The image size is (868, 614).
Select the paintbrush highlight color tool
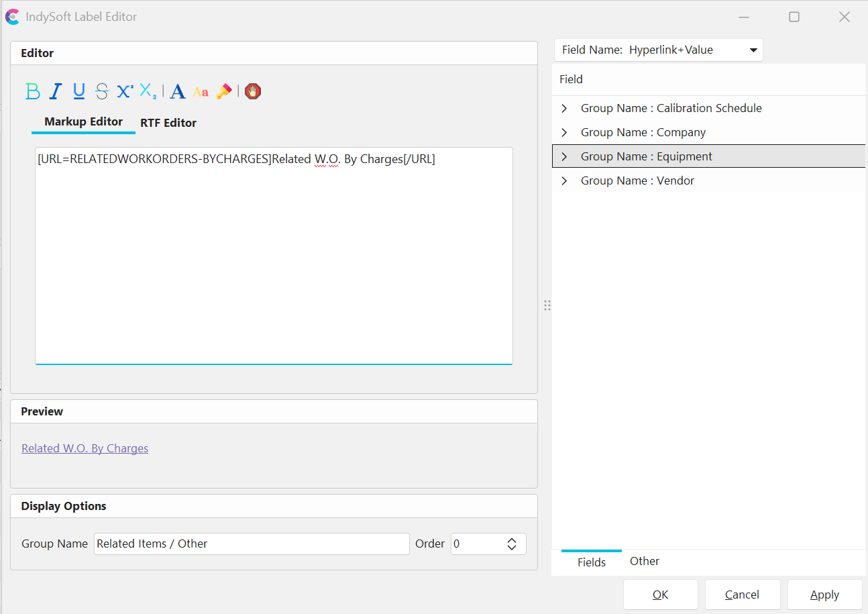coord(224,91)
